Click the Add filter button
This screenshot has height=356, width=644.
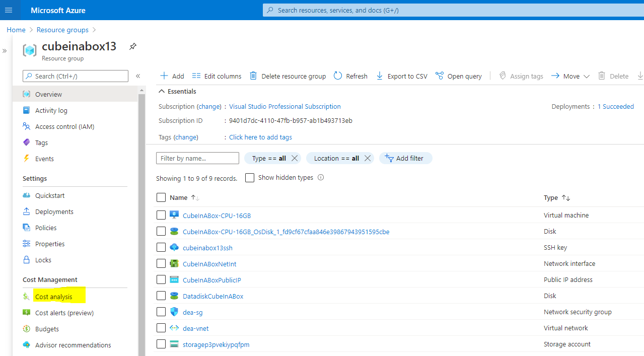click(x=405, y=158)
